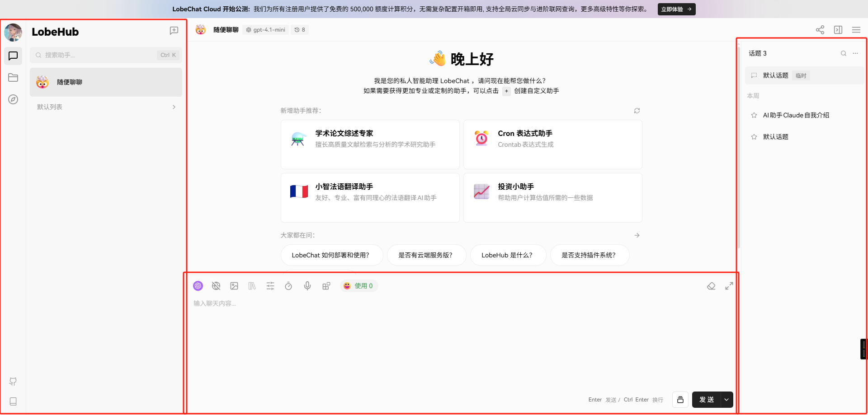
Task: Open the history timer icon
Action: (x=288, y=286)
